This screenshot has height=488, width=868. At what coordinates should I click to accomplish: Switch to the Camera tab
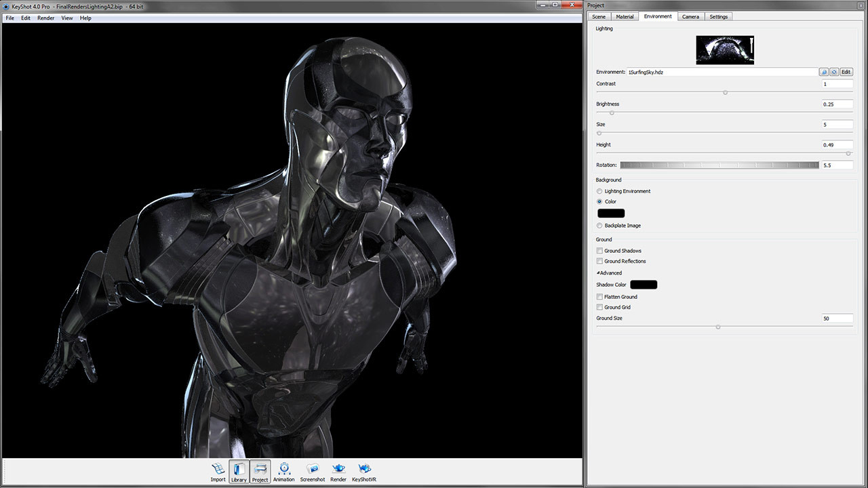click(690, 16)
